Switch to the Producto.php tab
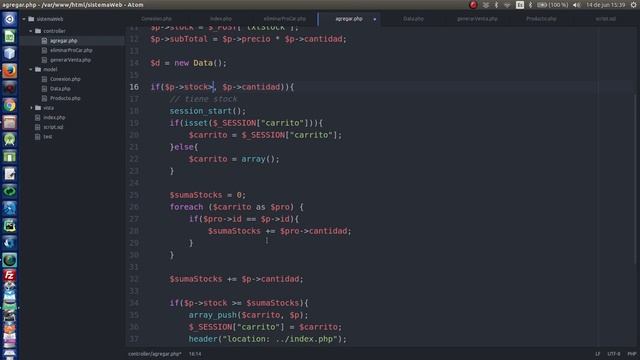The image size is (640, 360). pos(541,19)
